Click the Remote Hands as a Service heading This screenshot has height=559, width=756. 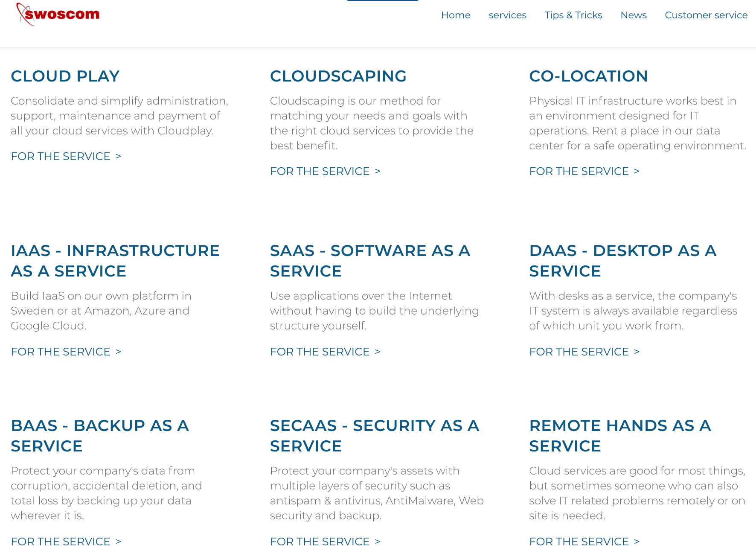click(x=620, y=436)
